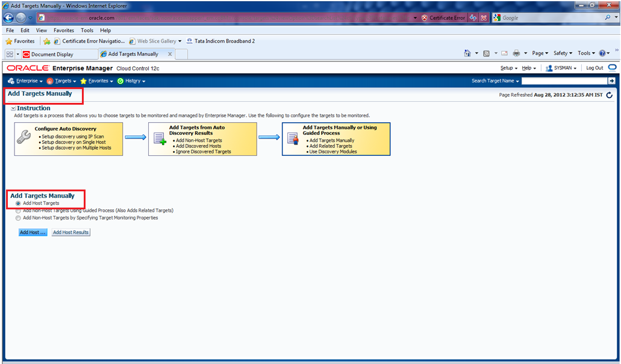Expand the Setup dropdown menu
The width and height of the screenshot is (621, 364).
508,68
